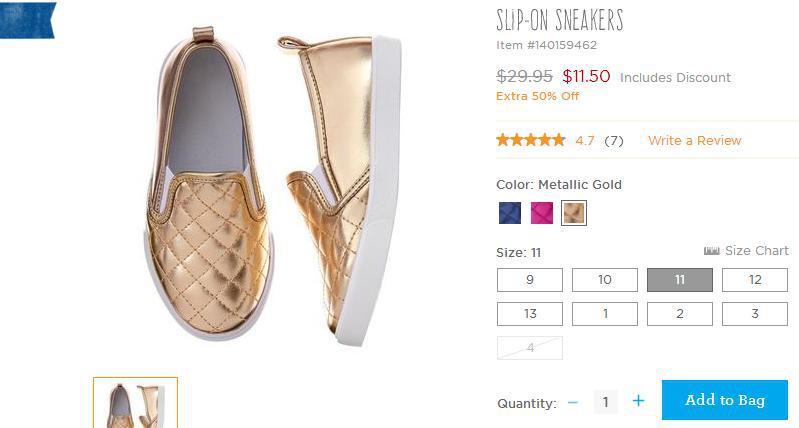Choose the pink color swatch
The width and height of the screenshot is (799, 428).
tap(542, 213)
